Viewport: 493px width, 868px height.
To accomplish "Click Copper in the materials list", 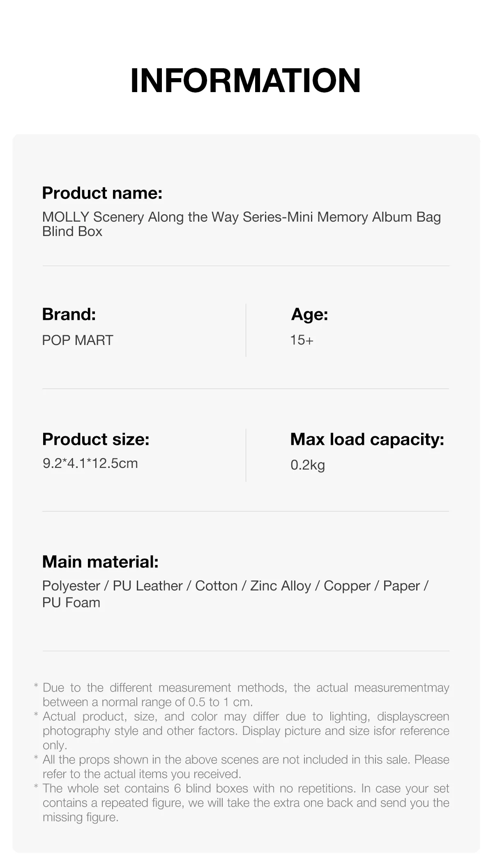I will [x=347, y=586].
